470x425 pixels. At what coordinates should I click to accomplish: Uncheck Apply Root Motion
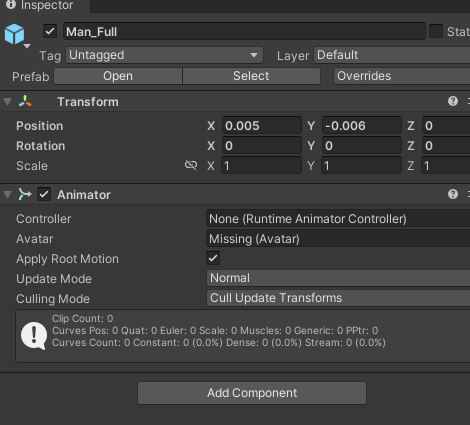coord(213,258)
